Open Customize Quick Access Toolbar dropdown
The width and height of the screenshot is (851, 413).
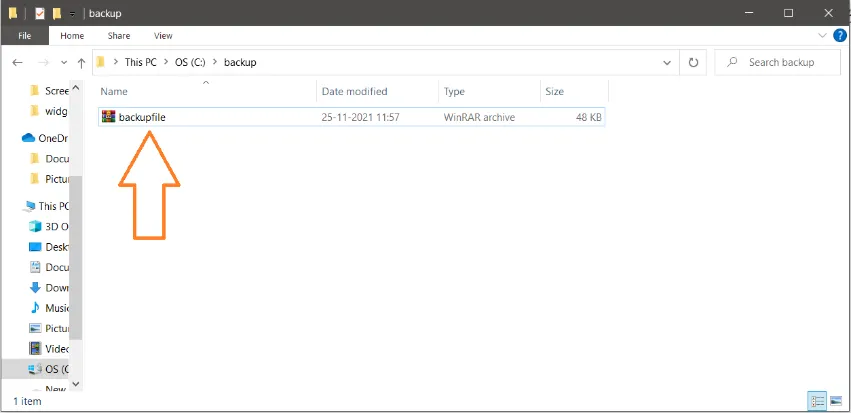point(72,14)
